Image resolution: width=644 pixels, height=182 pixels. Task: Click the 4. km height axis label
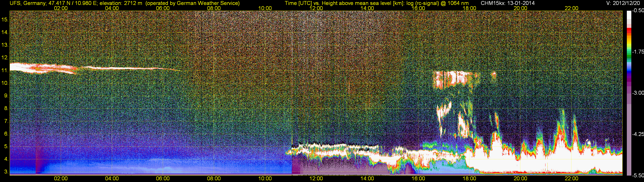6,159
